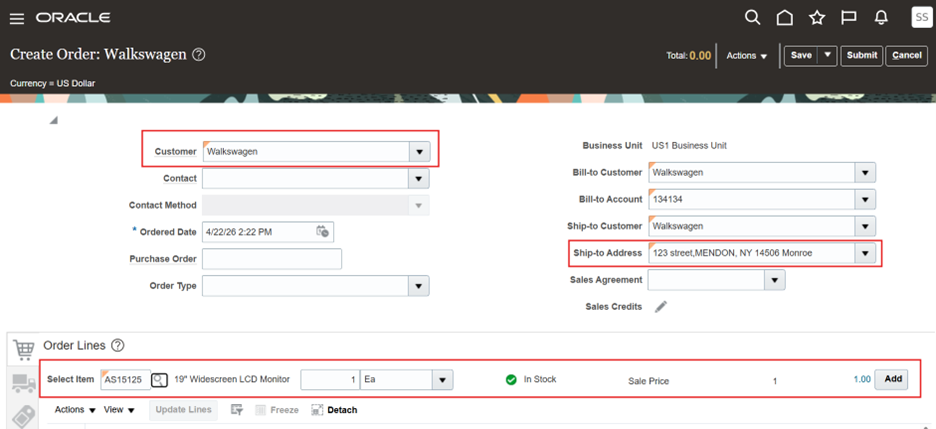Open the Order Lines View menu
The width and height of the screenshot is (936, 429).
pos(119,410)
